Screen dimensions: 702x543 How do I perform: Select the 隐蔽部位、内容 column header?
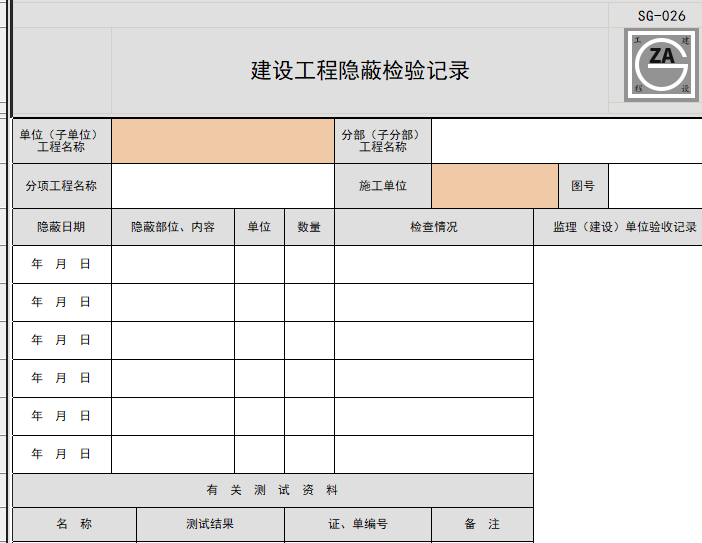coord(173,227)
